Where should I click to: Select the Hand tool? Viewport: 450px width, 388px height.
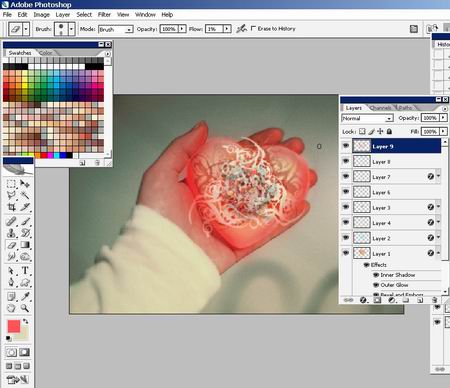coord(11,308)
